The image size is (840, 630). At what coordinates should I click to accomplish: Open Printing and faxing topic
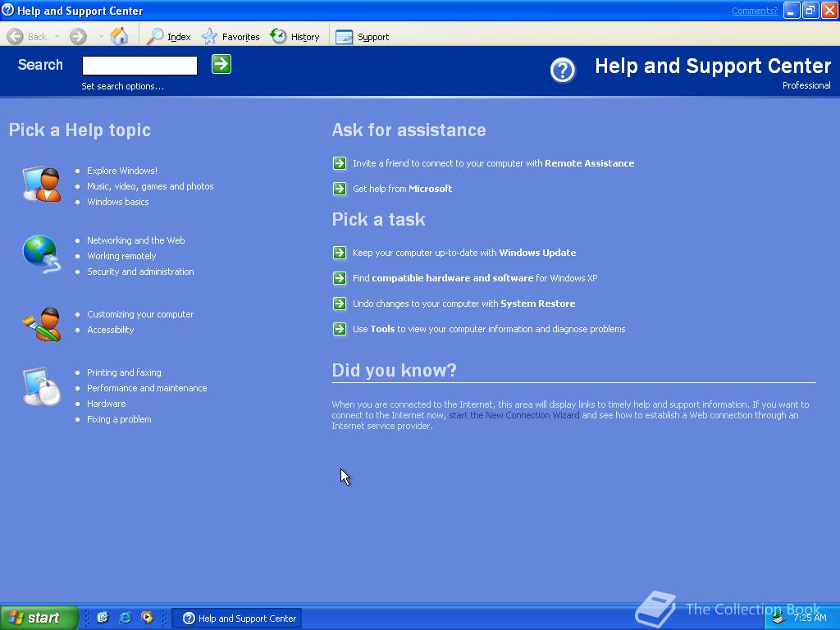coord(124,372)
